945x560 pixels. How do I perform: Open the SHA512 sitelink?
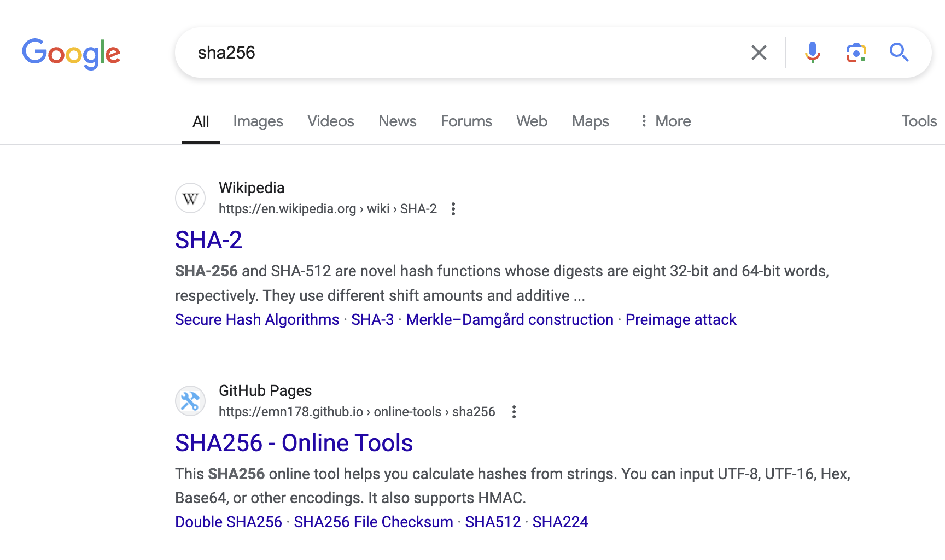coord(493,522)
